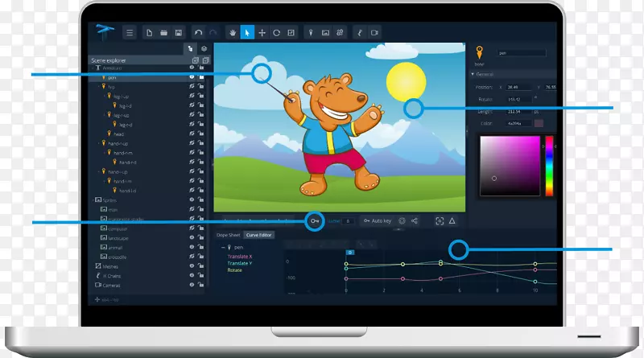The image size is (644, 358).
Task: Click the triangle icon in timeline bar
Action: pos(452,221)
